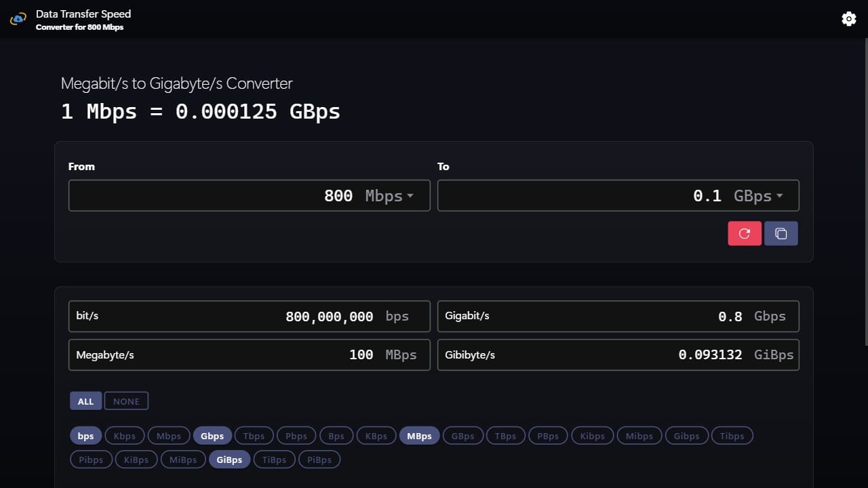Open the settings gear icon
This screenshot has width=868, height=488.
pyautogui.click(x=848, y=19)
